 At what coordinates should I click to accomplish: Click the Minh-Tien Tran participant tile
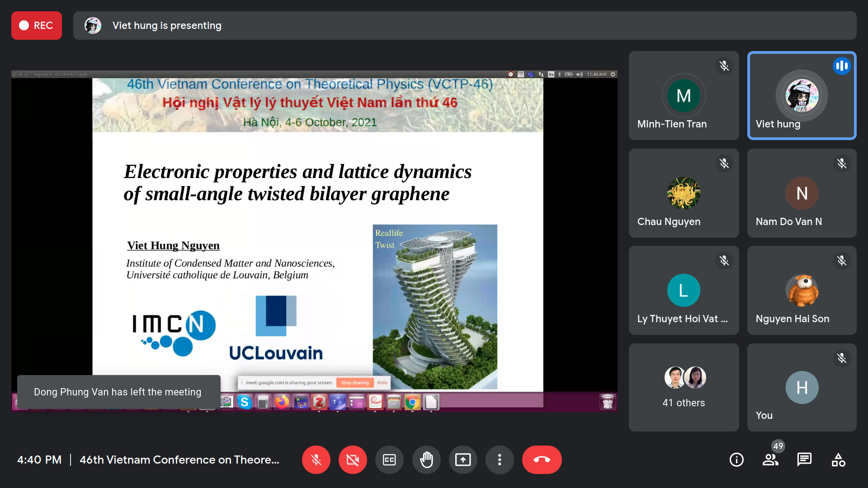(684, 95)
